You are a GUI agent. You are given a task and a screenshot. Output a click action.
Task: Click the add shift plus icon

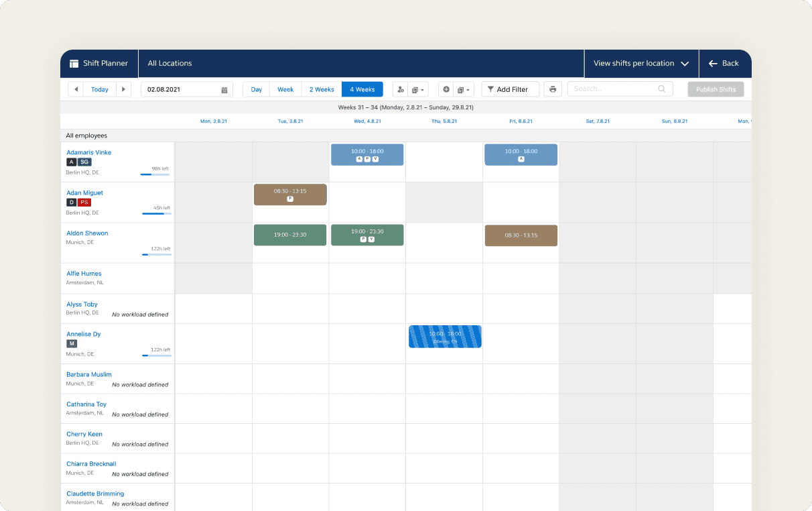pos(446,89)
